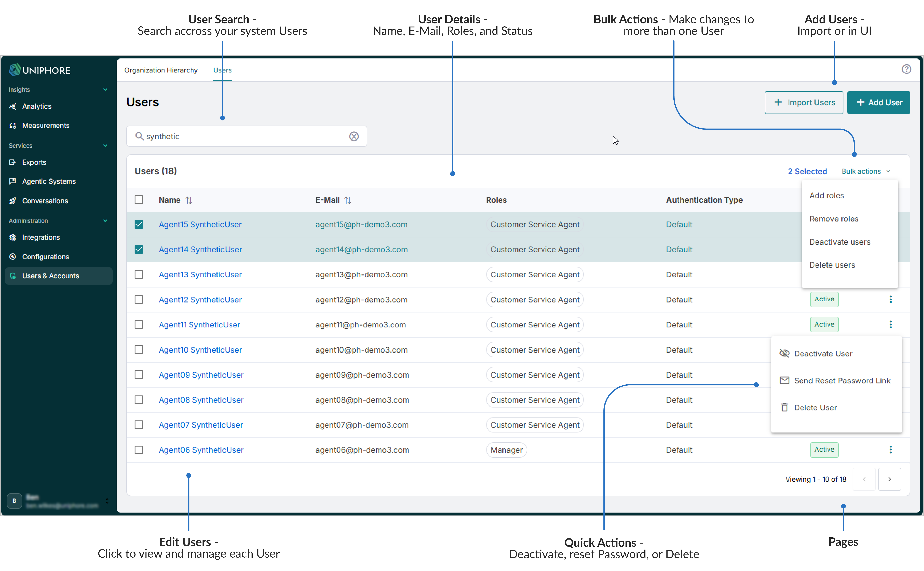Viewport: 924px width, 571px height.
Task: Uncheck Agent15 SyntheticUser checkbox
Action: (x=139, y=224)
